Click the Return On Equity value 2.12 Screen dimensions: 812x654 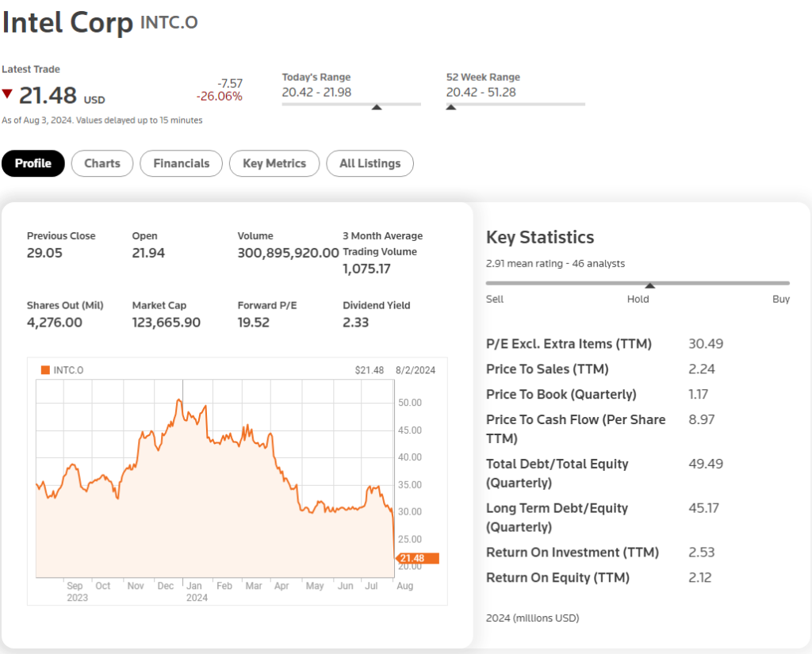pyautogui.click(x=700, y=577)
